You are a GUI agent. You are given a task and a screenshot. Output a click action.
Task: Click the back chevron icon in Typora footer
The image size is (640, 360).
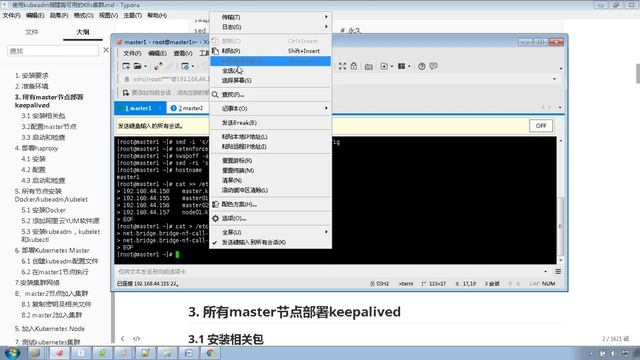122,338
